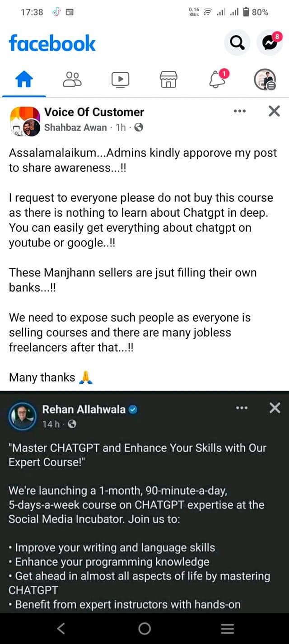The height and width of the screenshot is (644, 289).
Task: Open the Facebook search icon
Action: pos(237,43)
